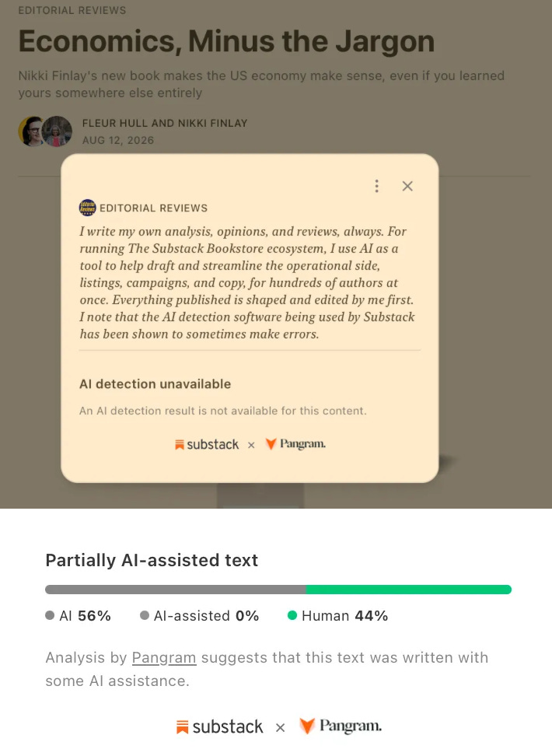
Task: Click the green Human portion of bar
Action: click(x=409, y=590)
